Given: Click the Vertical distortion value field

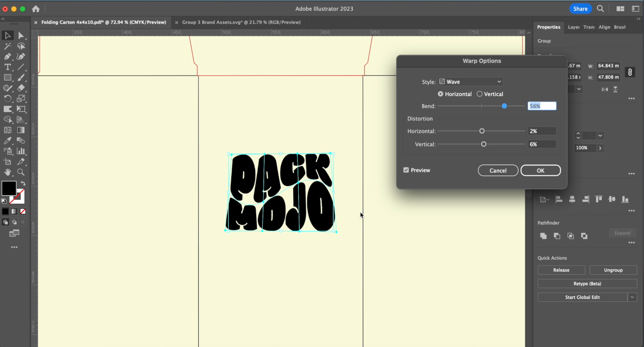Looking at the screenshot, I should [x=542, y=144].
